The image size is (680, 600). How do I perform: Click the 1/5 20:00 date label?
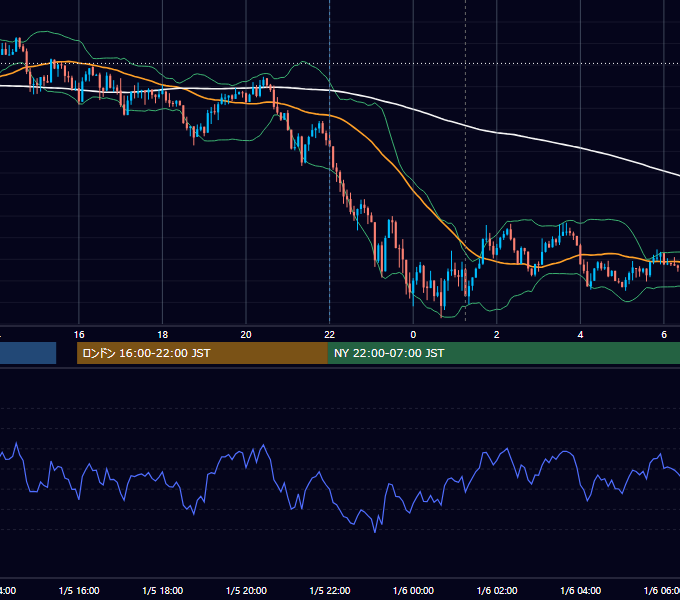point(246,591)
